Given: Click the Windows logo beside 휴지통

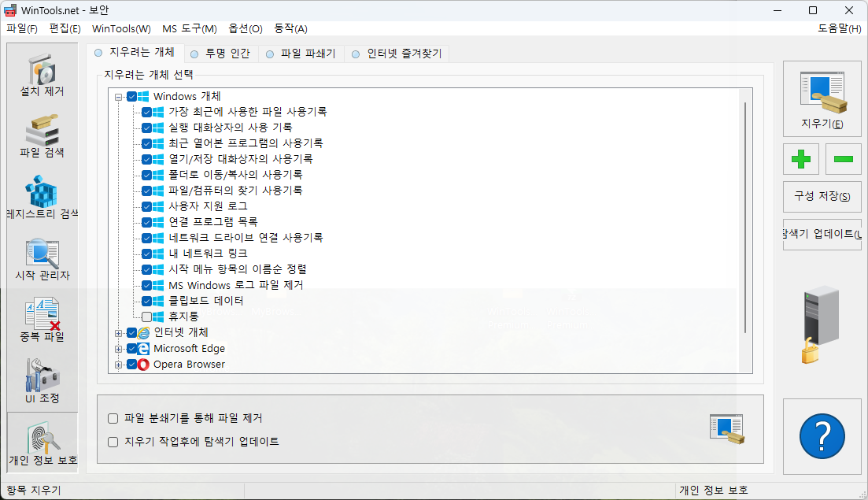Looking at the screenshot, I should click(x=158, y=317).
